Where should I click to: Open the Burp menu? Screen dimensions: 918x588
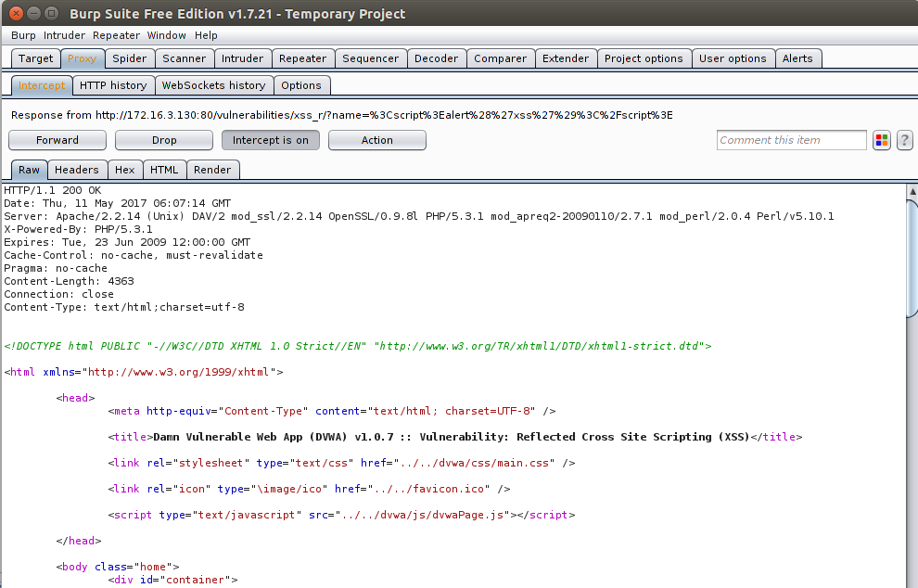pos(23,35)
